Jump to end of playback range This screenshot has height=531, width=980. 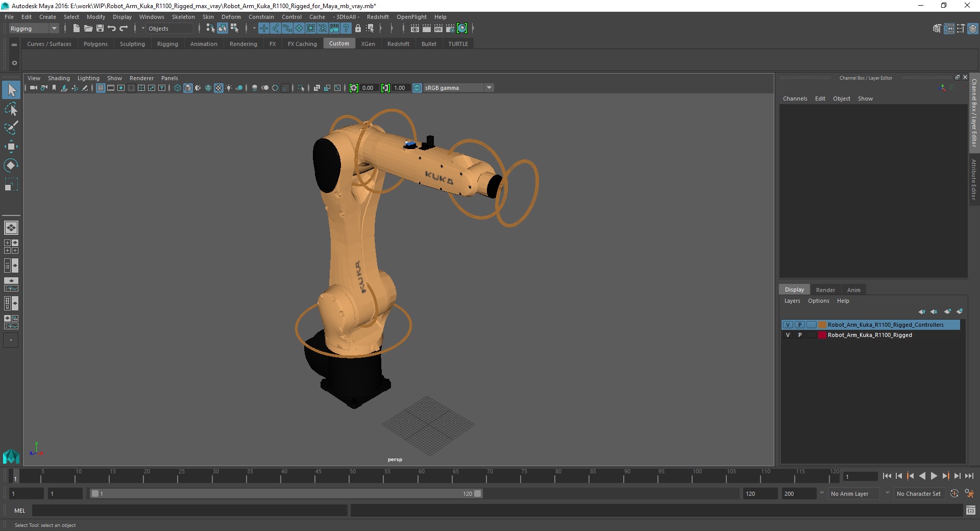(969, 476)
